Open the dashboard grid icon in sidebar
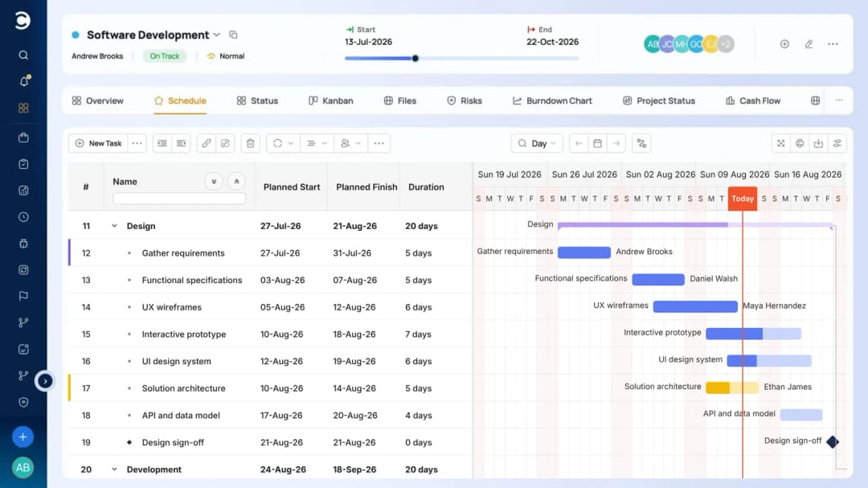Viewport: 868px width, 488px height. click(23, 108)
